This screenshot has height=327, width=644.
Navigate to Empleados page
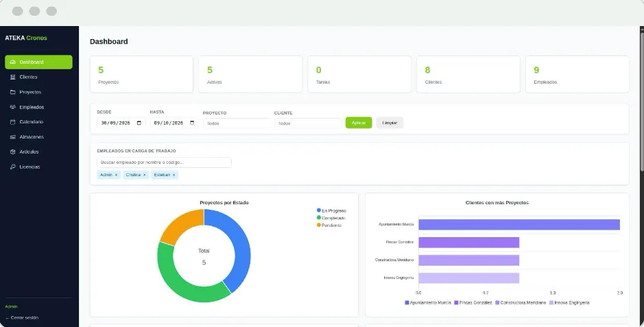point(38,107)
